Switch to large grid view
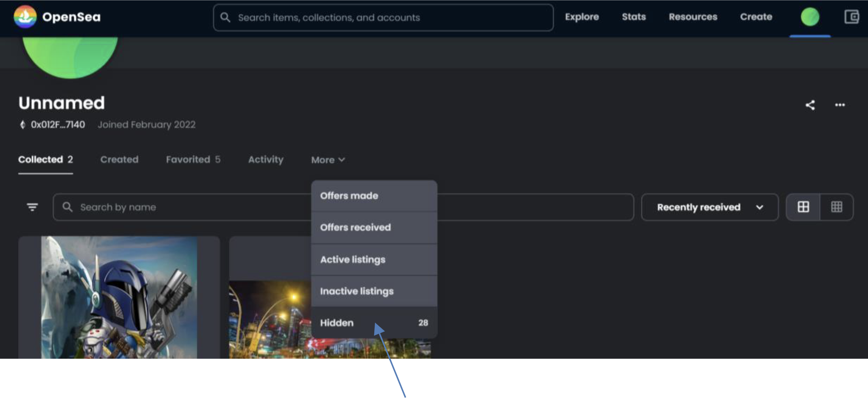 click(x=803, y=207)
